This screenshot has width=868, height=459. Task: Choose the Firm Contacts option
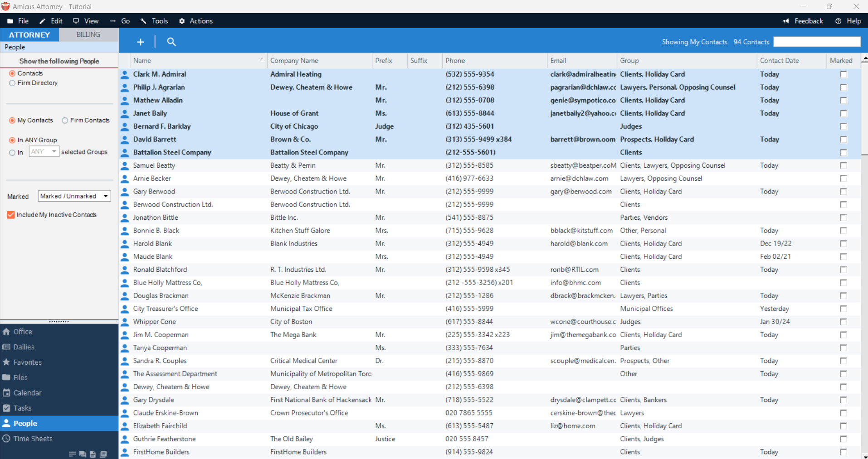[65, 121]
